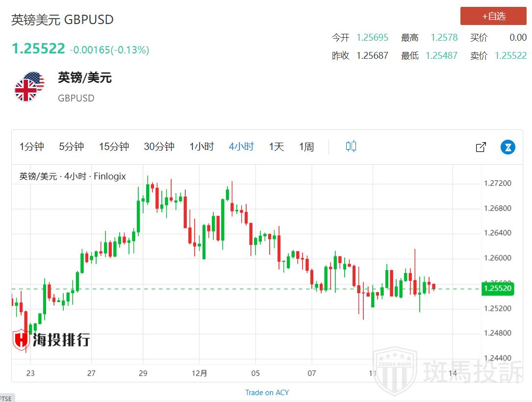Viewport: 532px width, 402px height.
Task: Click the chart title 英镑/美元 · 4小时 · Finlogix
Action: point(73,176)
